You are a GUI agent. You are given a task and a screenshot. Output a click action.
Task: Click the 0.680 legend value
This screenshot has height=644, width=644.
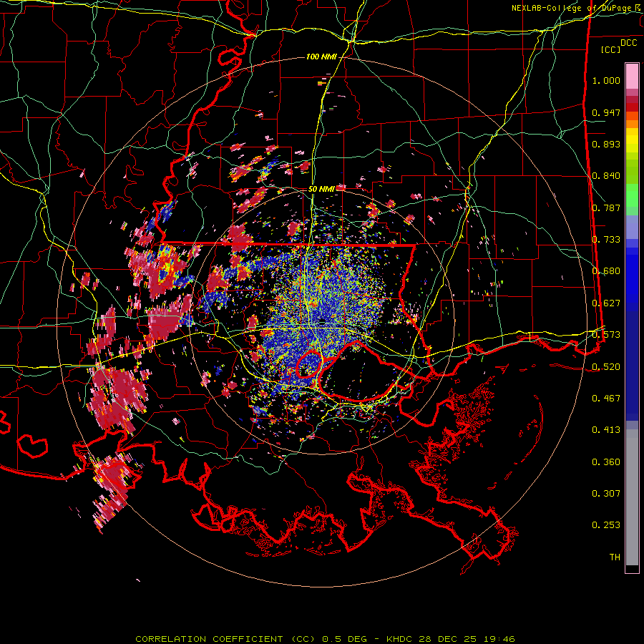[606, 271]
